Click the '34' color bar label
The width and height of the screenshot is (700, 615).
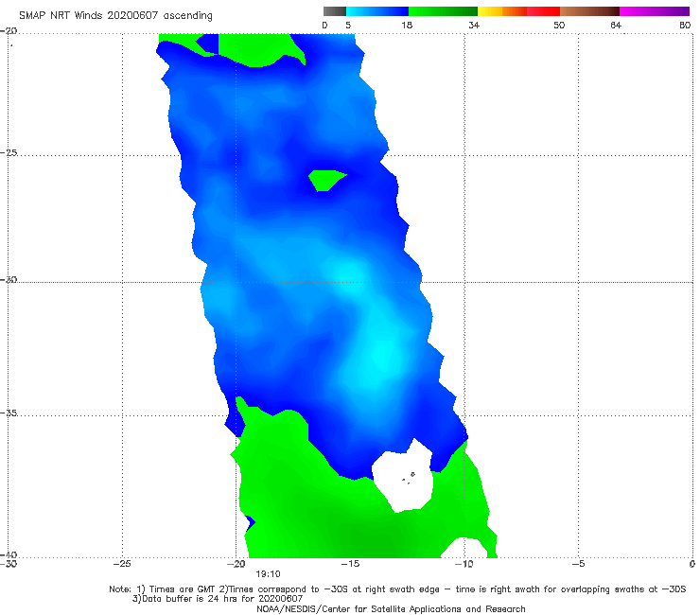click(474, 25)
